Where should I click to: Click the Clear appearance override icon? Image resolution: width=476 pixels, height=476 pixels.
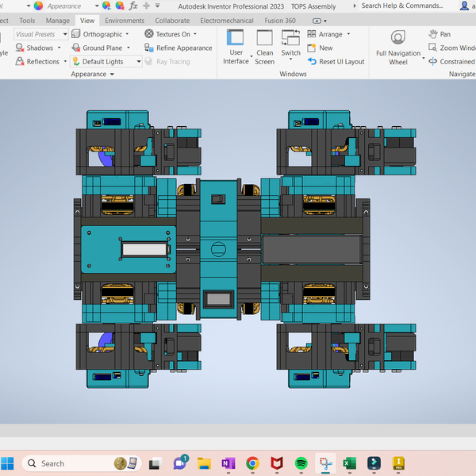coord(120,6)
